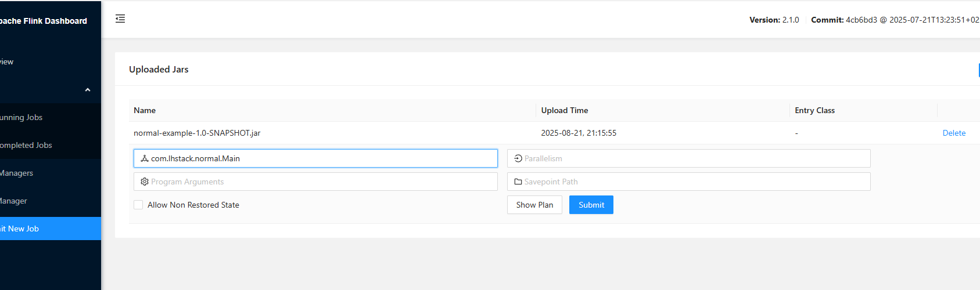Enable Allow Non Restored State checkbox
The height and width of the screenshot is (290, 980).
tap(138, 205)
